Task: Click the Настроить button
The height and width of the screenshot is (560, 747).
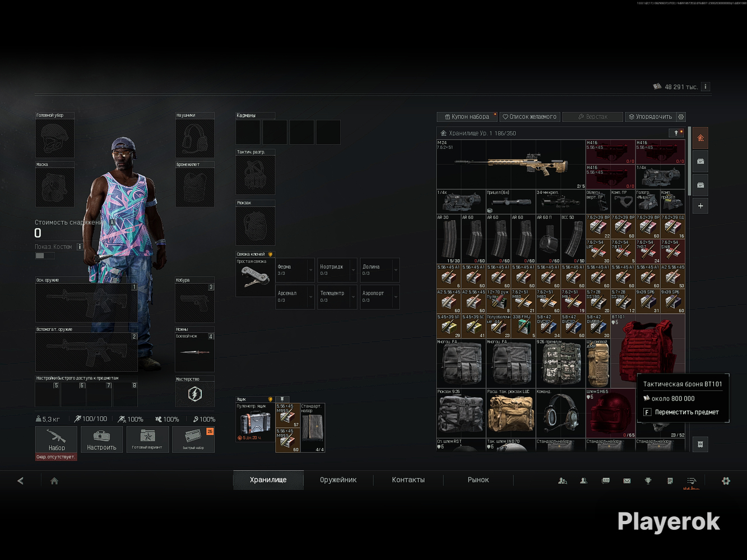Action: (102, 440)
